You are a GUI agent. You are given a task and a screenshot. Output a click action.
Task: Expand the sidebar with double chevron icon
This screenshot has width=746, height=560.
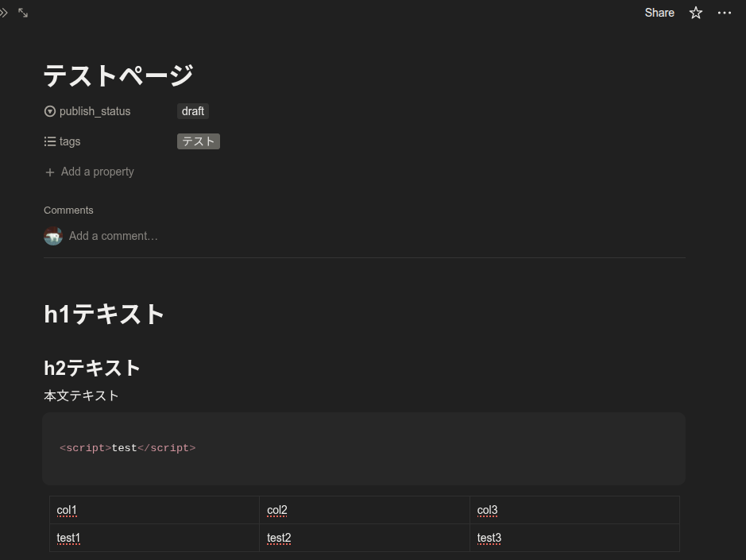(4, 13)
